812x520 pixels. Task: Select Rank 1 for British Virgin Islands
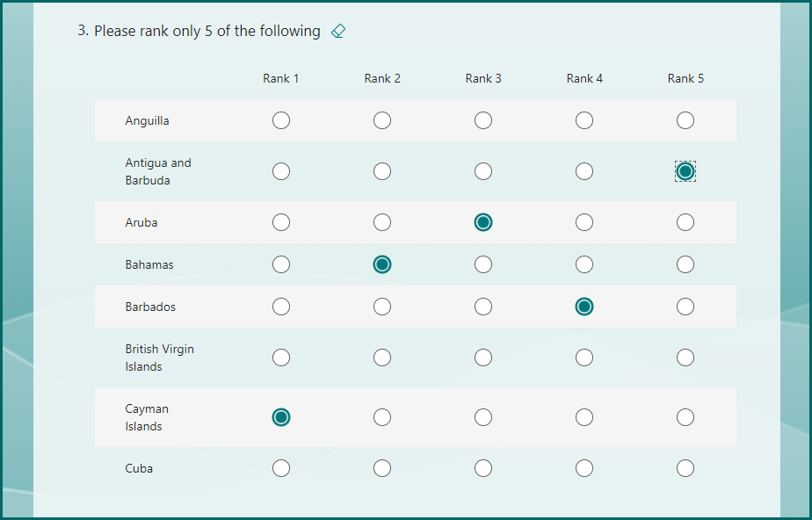281,357
